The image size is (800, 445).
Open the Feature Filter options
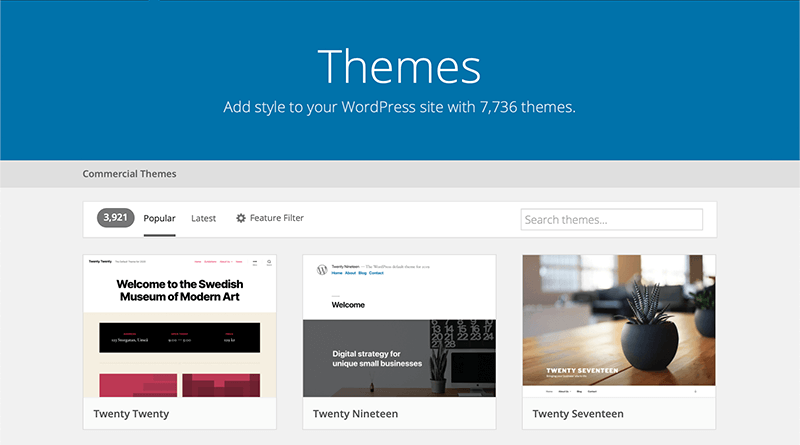270,218
